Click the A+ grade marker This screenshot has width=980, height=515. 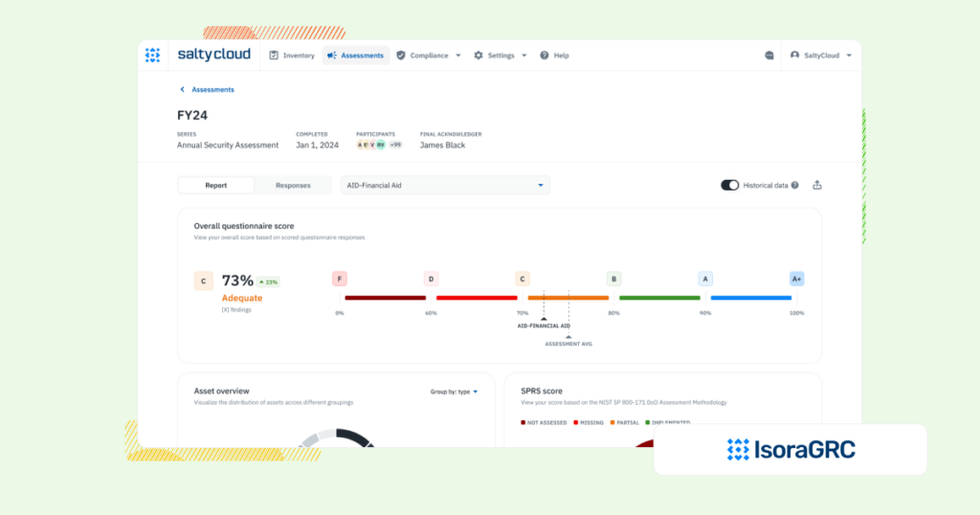(x=796, y=279)
